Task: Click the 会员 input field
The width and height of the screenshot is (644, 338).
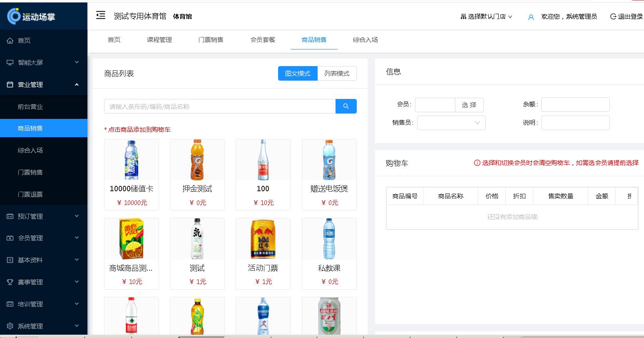Action: [x=435, y=105]
